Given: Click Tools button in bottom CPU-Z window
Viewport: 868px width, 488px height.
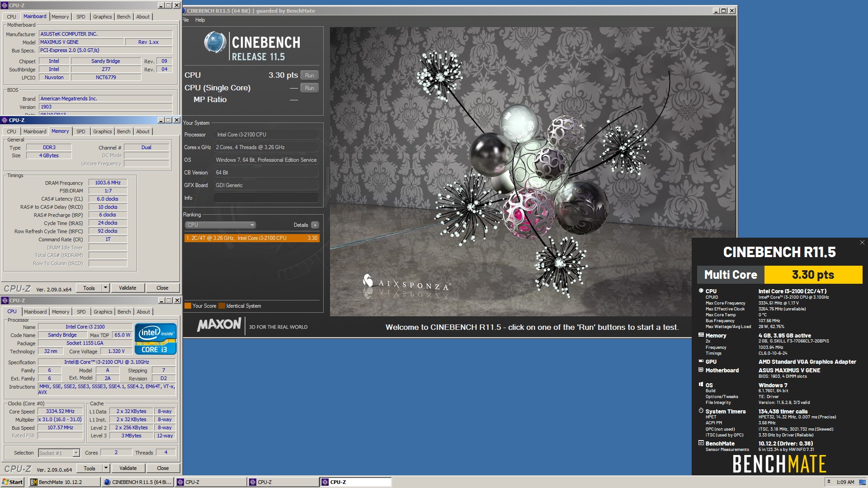Looking at the screenshot, I should (x=90, y=468).
